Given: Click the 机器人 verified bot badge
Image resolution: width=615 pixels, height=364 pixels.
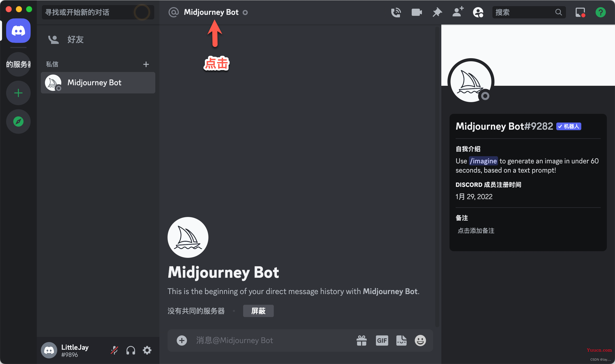Looking at the screenshot, I should click(569, 126).
